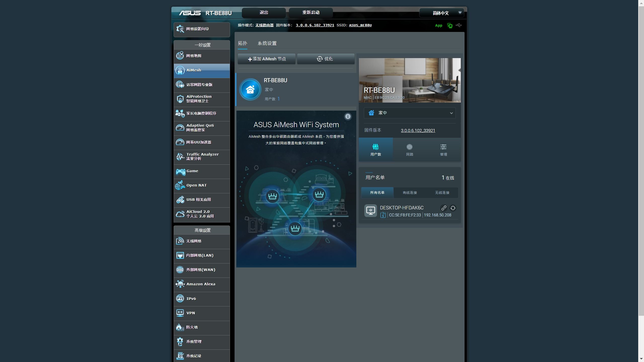Open the wireless network icon

180,241
